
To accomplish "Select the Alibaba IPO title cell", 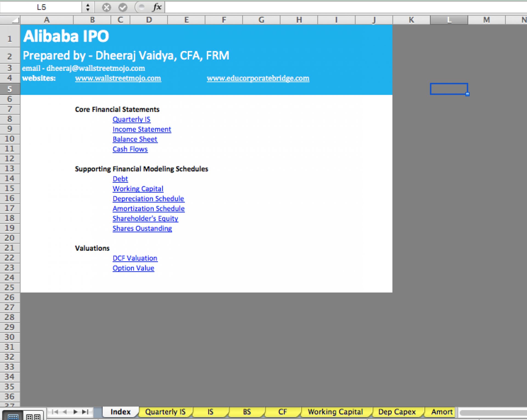I will pos(66,36).
